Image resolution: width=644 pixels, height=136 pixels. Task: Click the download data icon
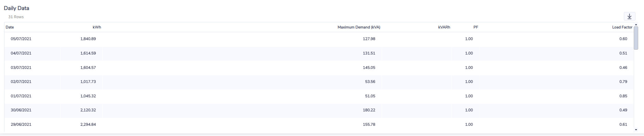coord(629,16)
